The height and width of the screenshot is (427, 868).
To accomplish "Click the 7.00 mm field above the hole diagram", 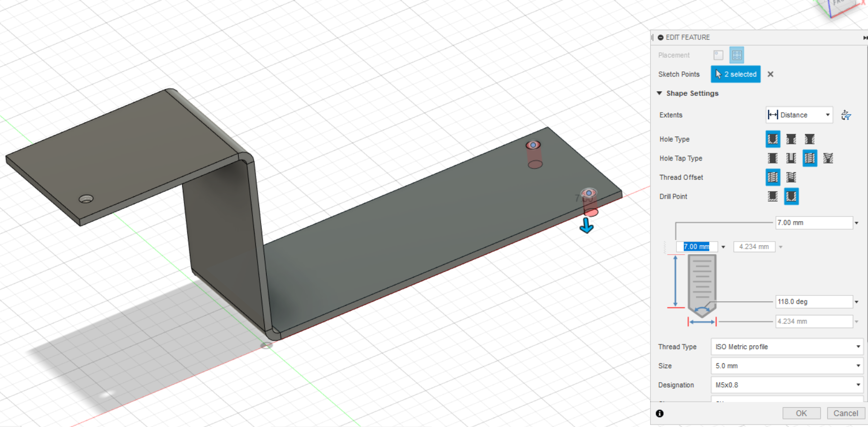I will click(814, 223).
